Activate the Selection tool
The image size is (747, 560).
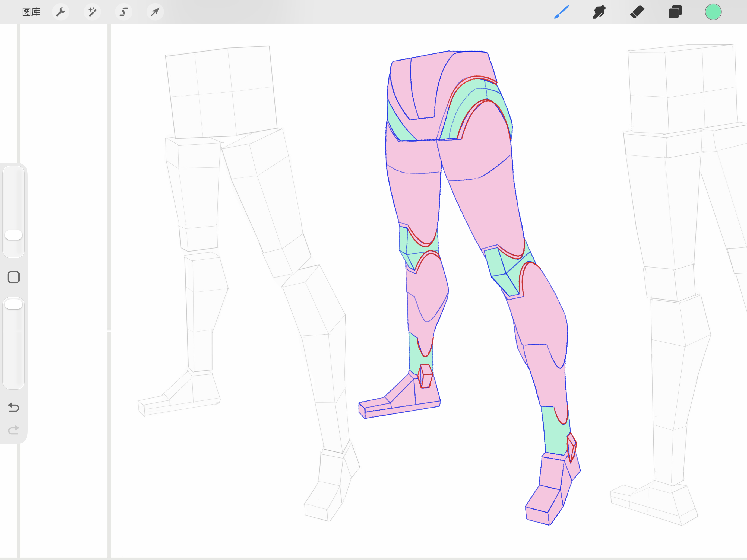point(124,12)
